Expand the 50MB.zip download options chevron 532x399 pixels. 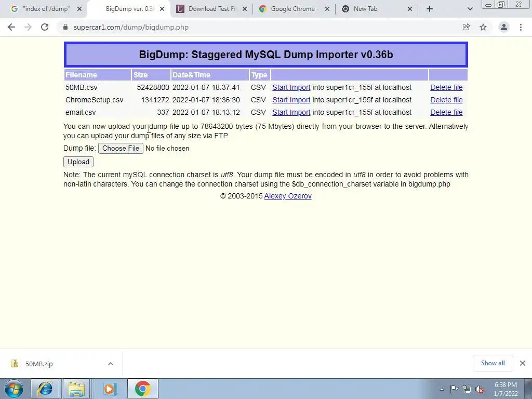click(111, 364)
